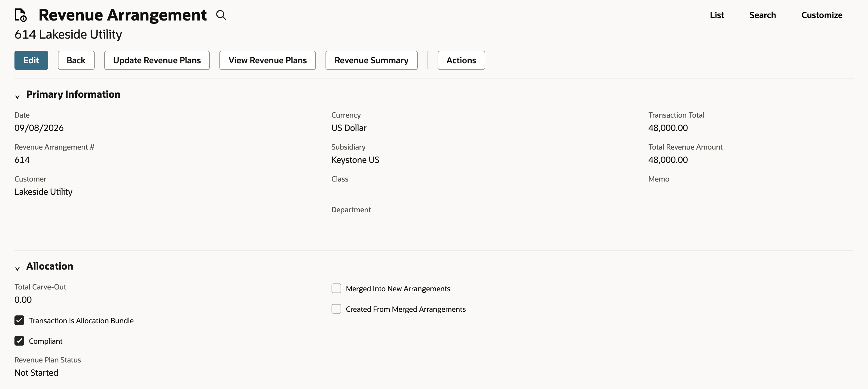
Task: Click the Primary Information section heading
Action: (73, 94)
